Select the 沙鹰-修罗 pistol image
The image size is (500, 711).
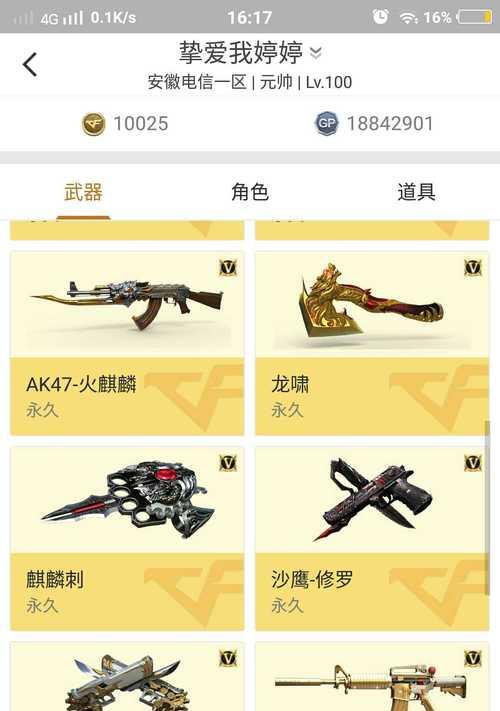click(373, 499)
